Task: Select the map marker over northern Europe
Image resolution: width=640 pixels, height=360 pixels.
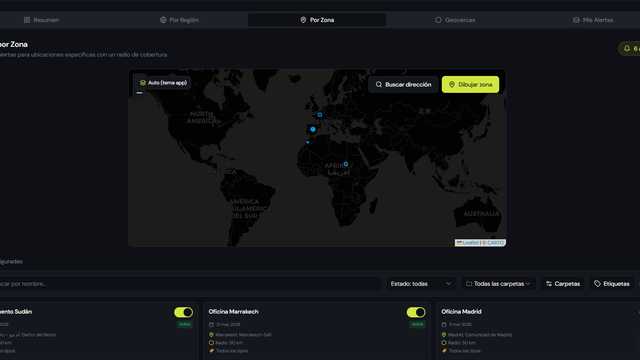Action: coord(320,115)
